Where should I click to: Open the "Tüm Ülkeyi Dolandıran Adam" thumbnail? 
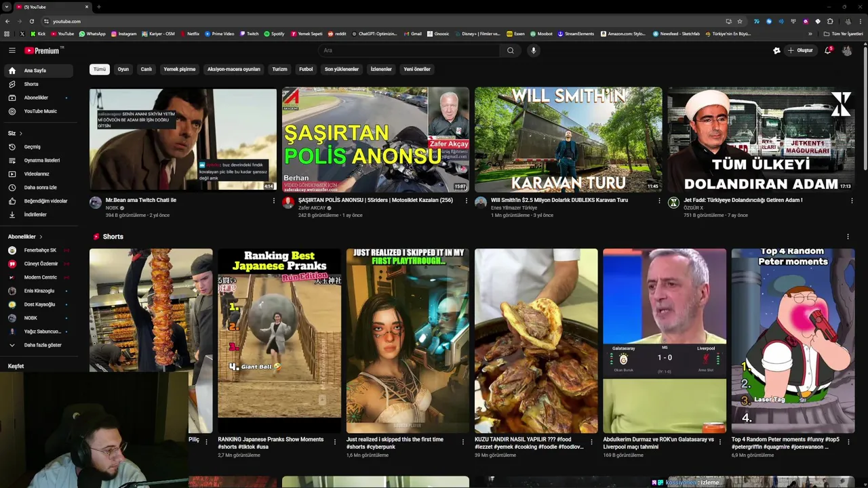click(761, 140)
